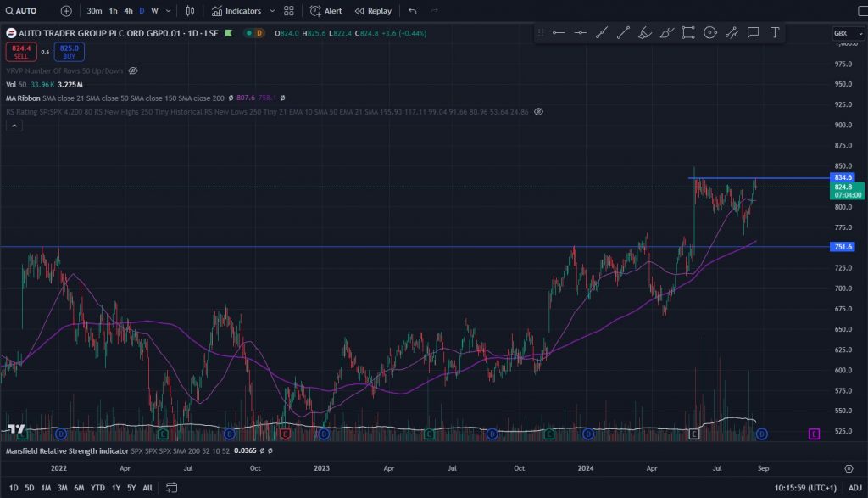The width and height of the screenshot is (868, 498).
Task: Select the rectangle shape tool
Action: 688,33
